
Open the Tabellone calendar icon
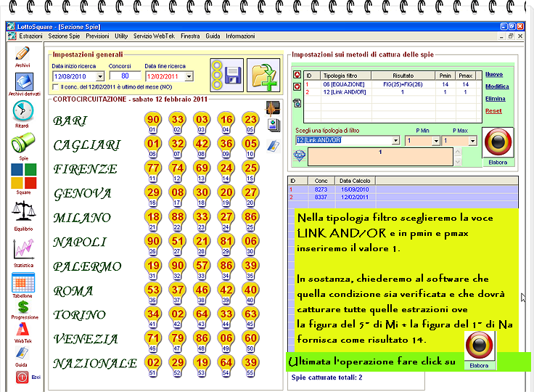[23, 282]
